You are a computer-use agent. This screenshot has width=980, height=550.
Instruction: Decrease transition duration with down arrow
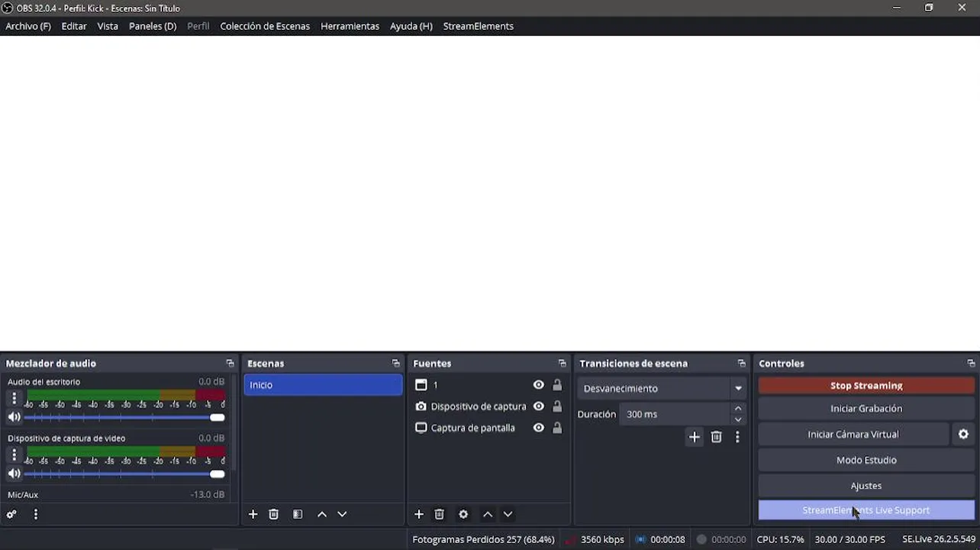pos(738,419)
